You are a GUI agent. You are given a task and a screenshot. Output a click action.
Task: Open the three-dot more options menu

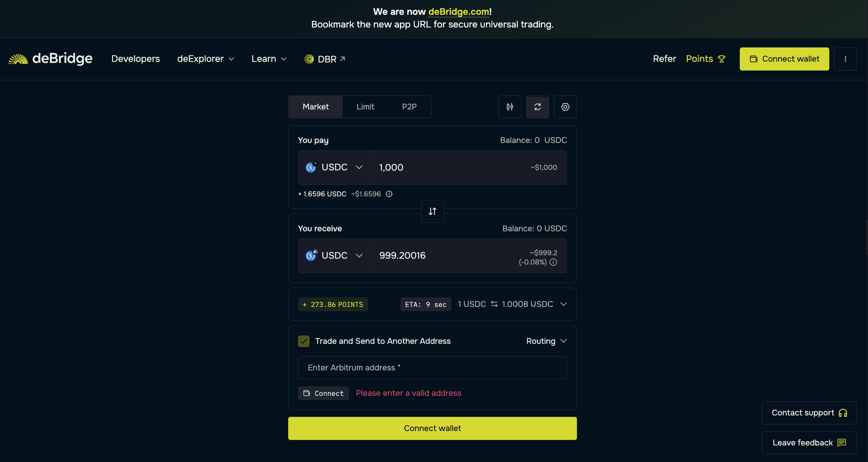coord(845,59)
